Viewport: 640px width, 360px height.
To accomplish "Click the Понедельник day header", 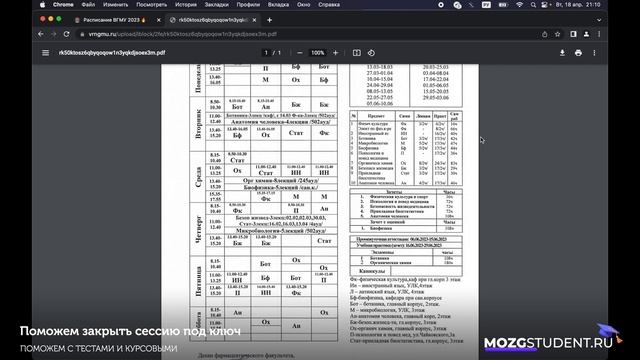I will pyautogui.click(x=198, y=79).
